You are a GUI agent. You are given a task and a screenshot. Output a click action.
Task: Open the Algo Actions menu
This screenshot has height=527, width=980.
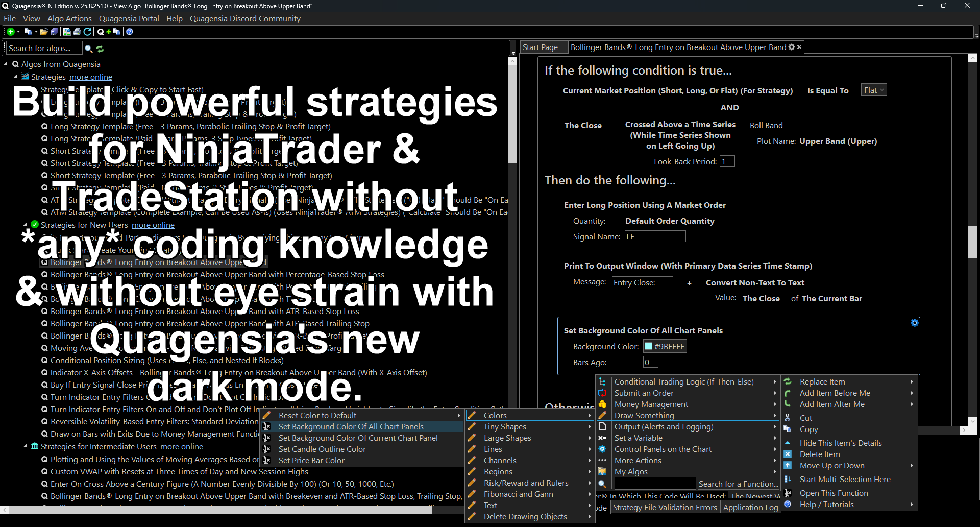pos(69,18)
